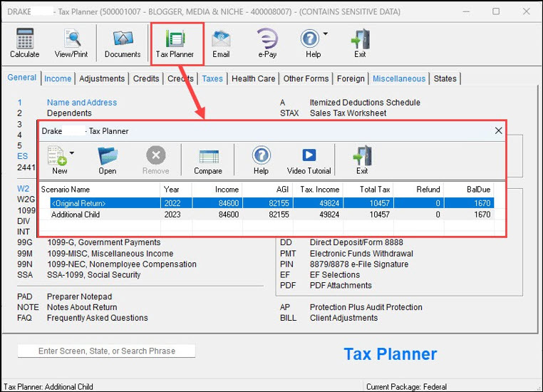Viewport: 543px width, 392px height.
Task: Click the Calculate calculator icon
Action: 25,38
